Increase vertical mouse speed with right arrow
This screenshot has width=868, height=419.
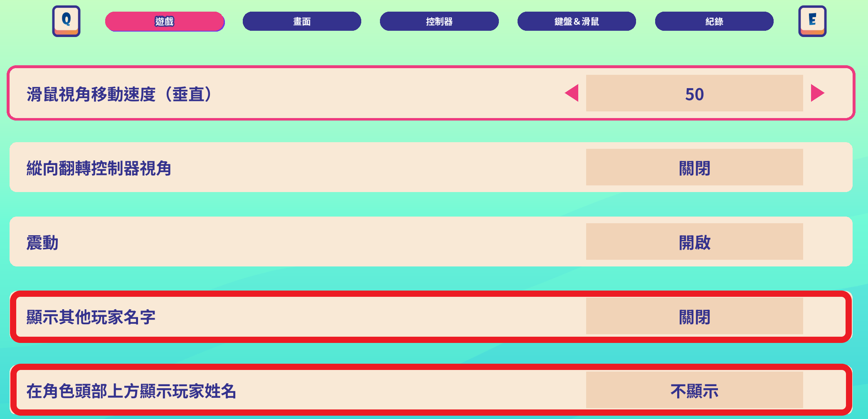817,93
